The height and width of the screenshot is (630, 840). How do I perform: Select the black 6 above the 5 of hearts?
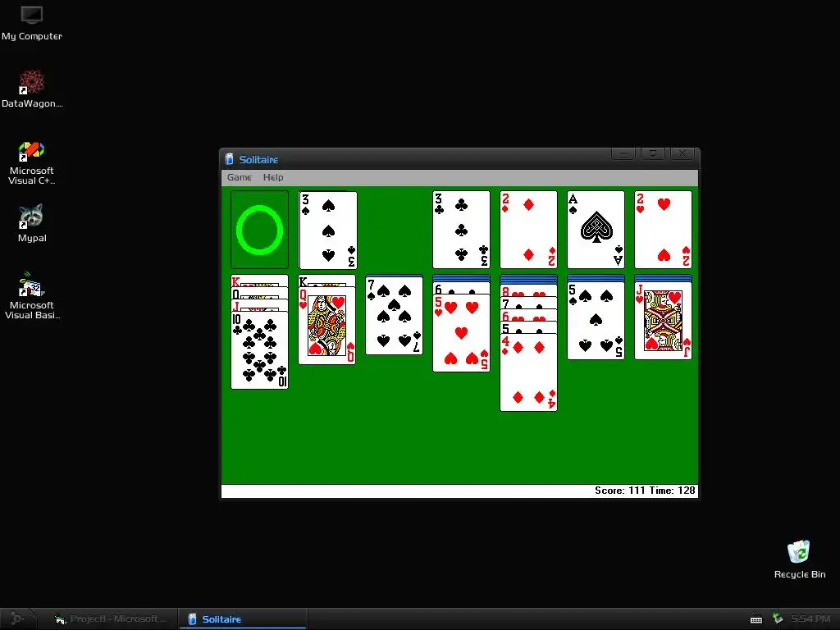[461, 288]
